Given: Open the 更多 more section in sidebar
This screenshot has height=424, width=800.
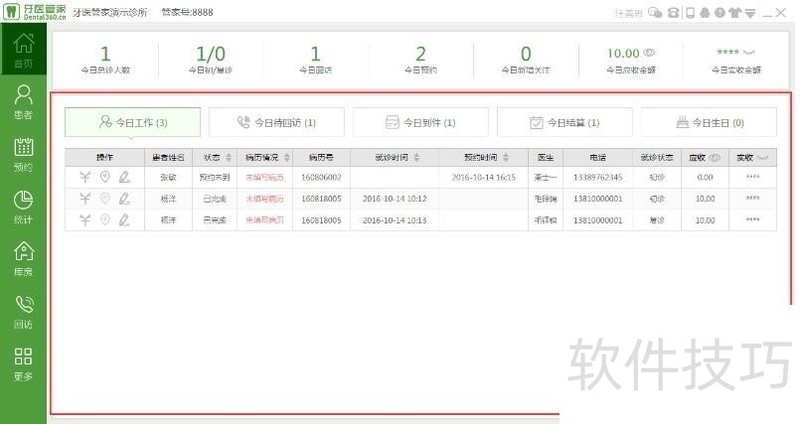Looking at the screenshot, I should 23,364.
